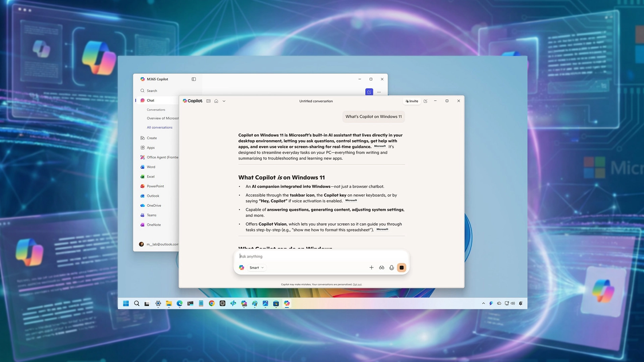Expand chevron next to home icon

click(224, 101)
